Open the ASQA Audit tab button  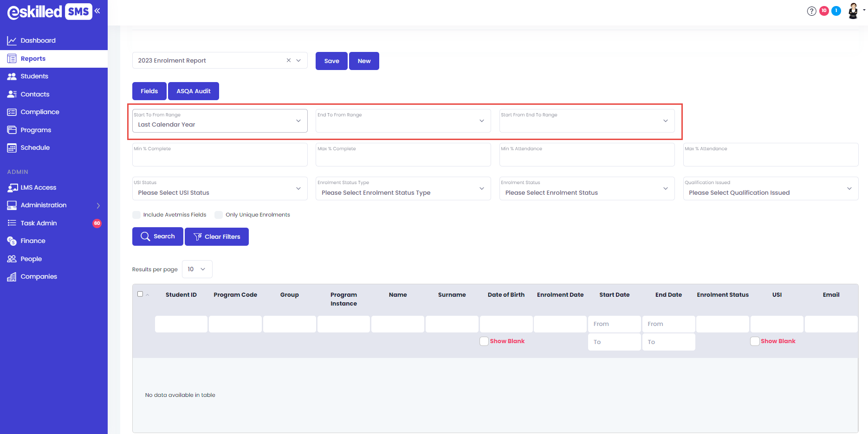tap(193, 91)
